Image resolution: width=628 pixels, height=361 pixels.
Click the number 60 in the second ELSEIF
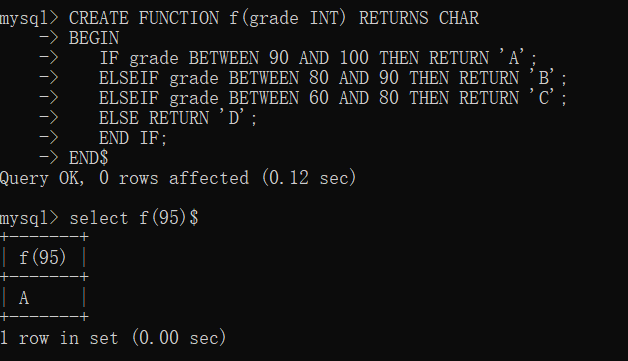(x=319, y=98)
